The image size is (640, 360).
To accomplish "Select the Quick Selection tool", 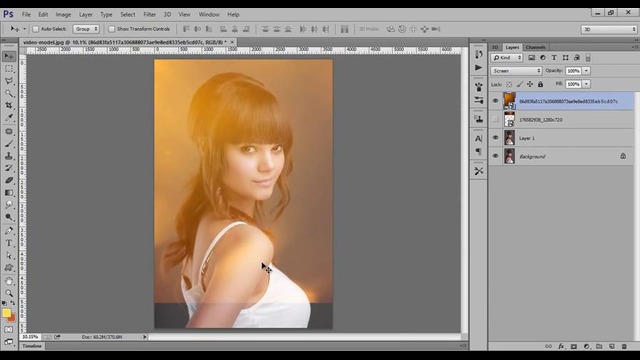I will [9, 93].
